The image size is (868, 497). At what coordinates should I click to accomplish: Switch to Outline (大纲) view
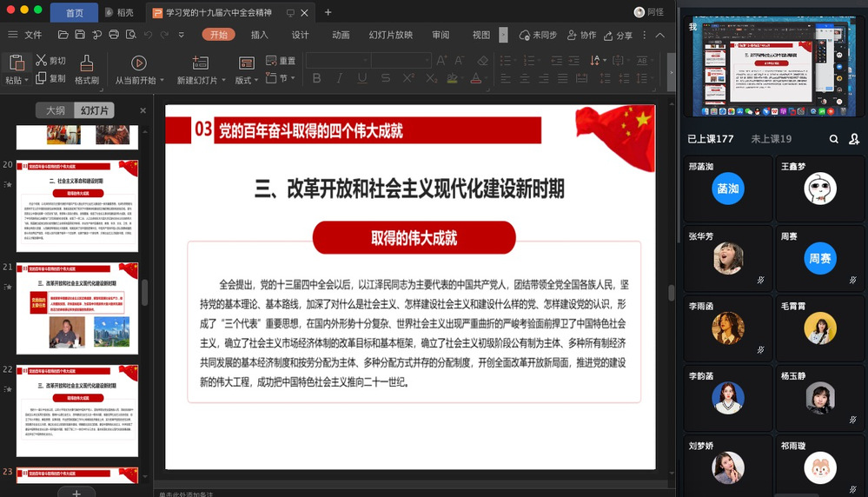coord(55,110)
